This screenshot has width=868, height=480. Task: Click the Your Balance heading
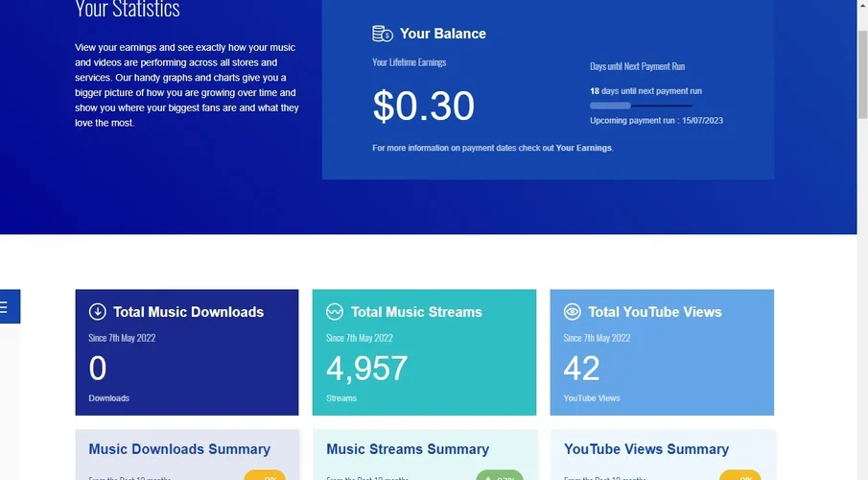point(443,34)
